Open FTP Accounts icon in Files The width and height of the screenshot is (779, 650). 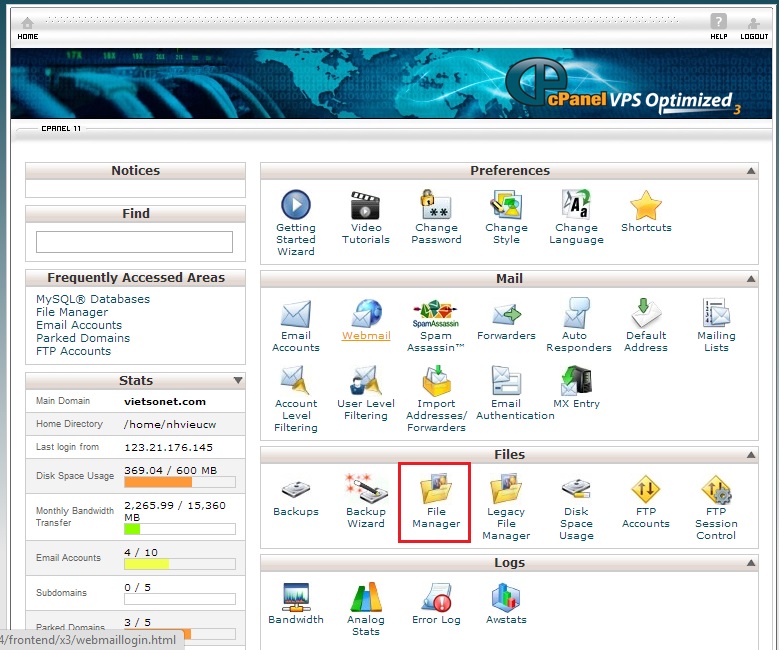(x=646, y=502)
